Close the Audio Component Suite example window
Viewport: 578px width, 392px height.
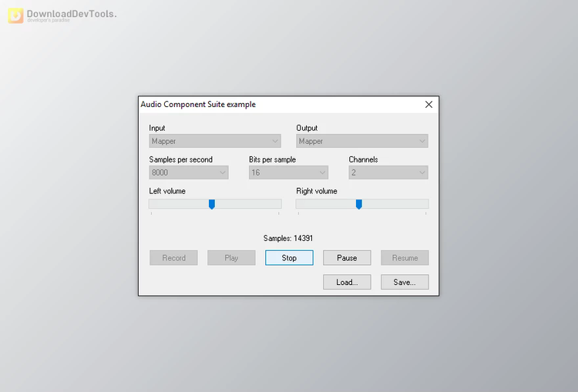click(428, 105)
